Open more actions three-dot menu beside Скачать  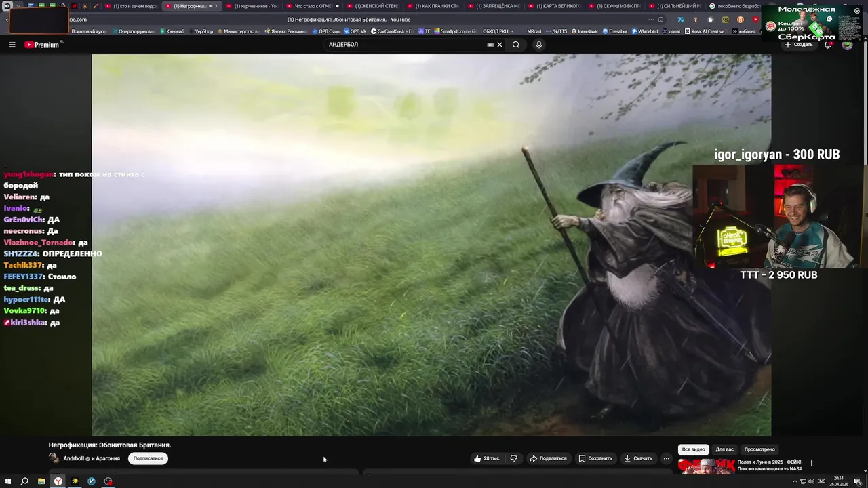coord(666,458)
